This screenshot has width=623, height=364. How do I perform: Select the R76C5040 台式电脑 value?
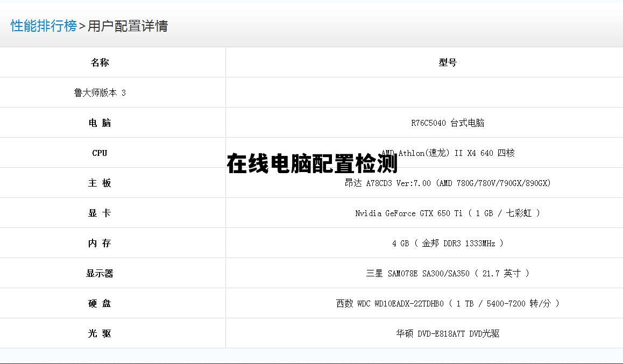448,123
